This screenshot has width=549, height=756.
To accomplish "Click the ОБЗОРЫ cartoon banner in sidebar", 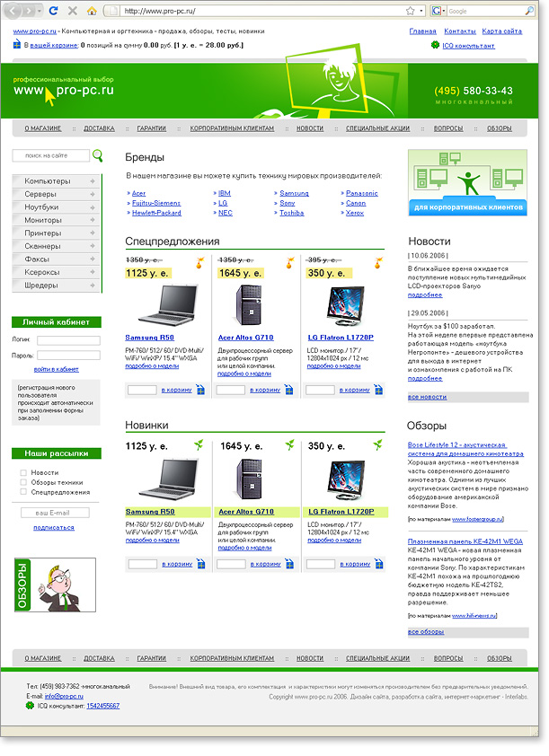I will pos(55,585).
